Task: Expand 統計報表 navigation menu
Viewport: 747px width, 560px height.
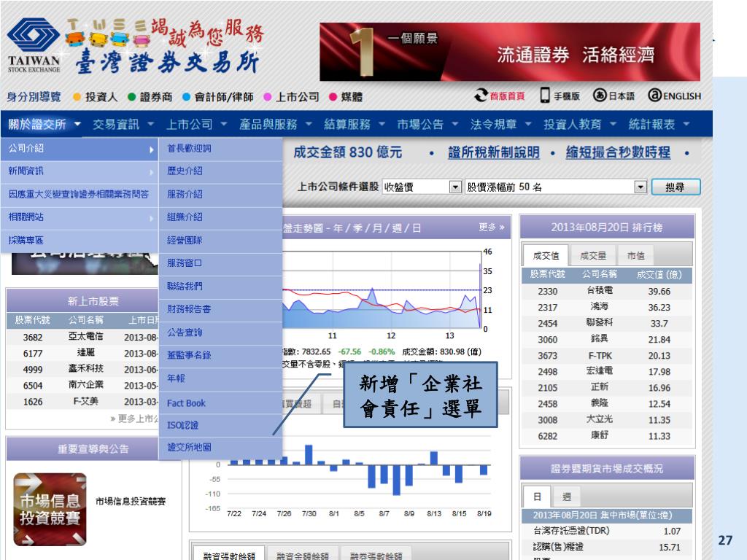Action: click(659, 124)
